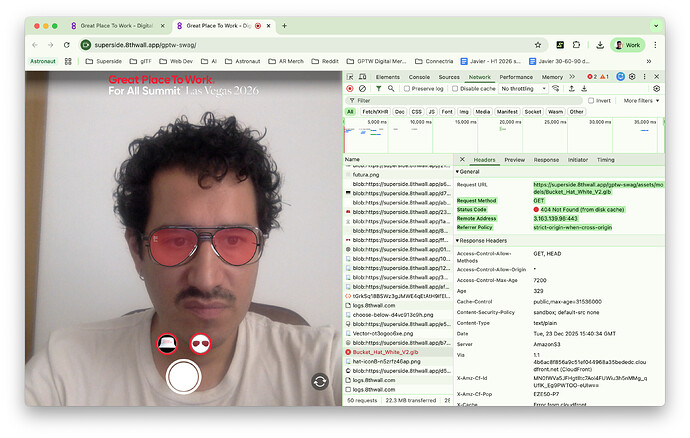Screen dimensions: 690x438
Task: Enable the Disable cache checkbox
Action: coord(455,88)
